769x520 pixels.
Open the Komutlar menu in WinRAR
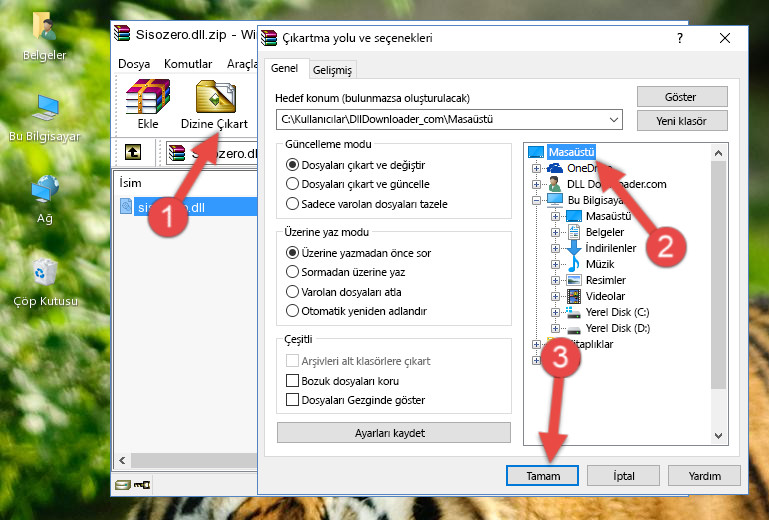(188, 64)
